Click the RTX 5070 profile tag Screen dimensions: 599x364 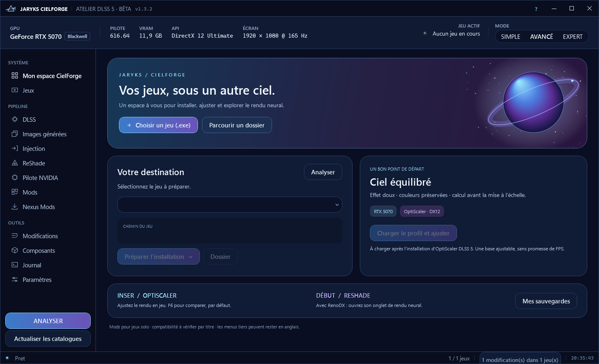(x=383, y=211)
